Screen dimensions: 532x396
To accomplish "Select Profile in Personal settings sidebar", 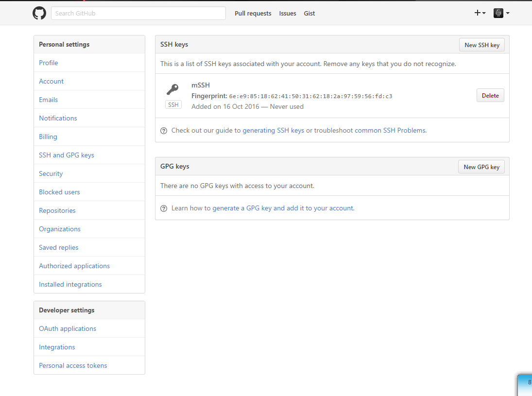I will [49, 63].
